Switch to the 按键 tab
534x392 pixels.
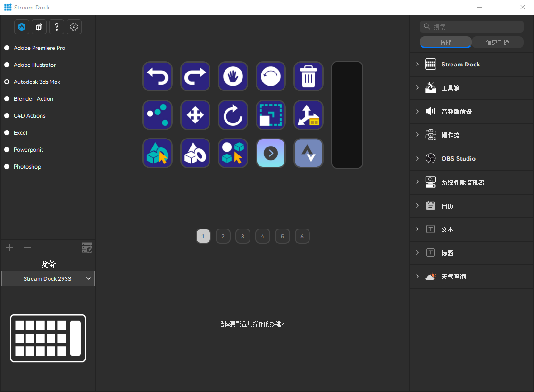[445, 42]
